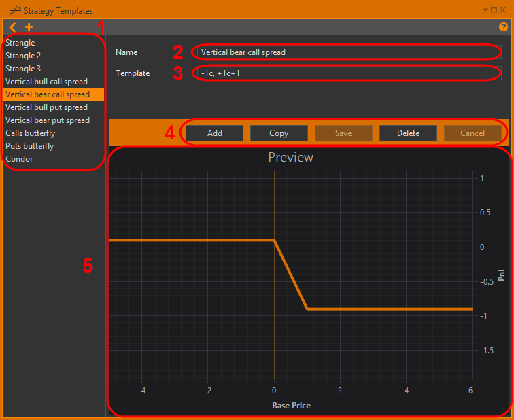The width and height of the screenshot is (514, 420).
Task: Open help via the question mark icon
Action: pyautogui.click(x=504, y=27)
